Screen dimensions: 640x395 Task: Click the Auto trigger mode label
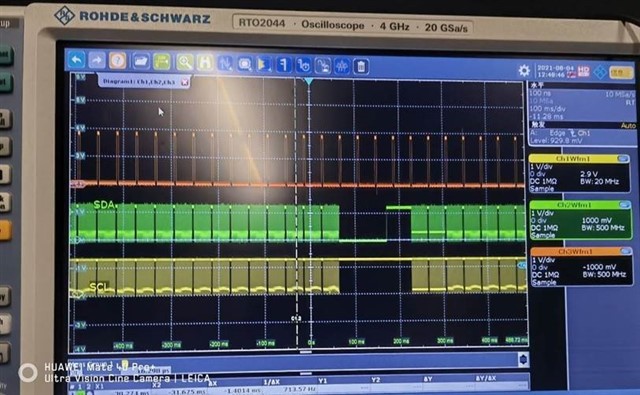pos(628,126)
